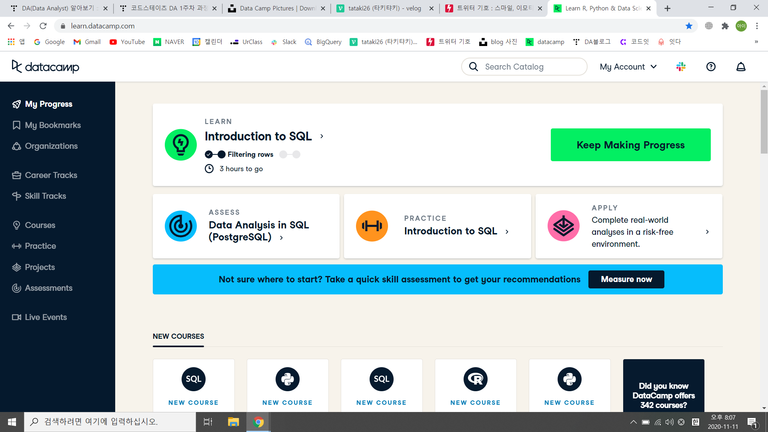Open the Gmail bookmark
Screen dimensions: 768x432
(x=87, y=42)
